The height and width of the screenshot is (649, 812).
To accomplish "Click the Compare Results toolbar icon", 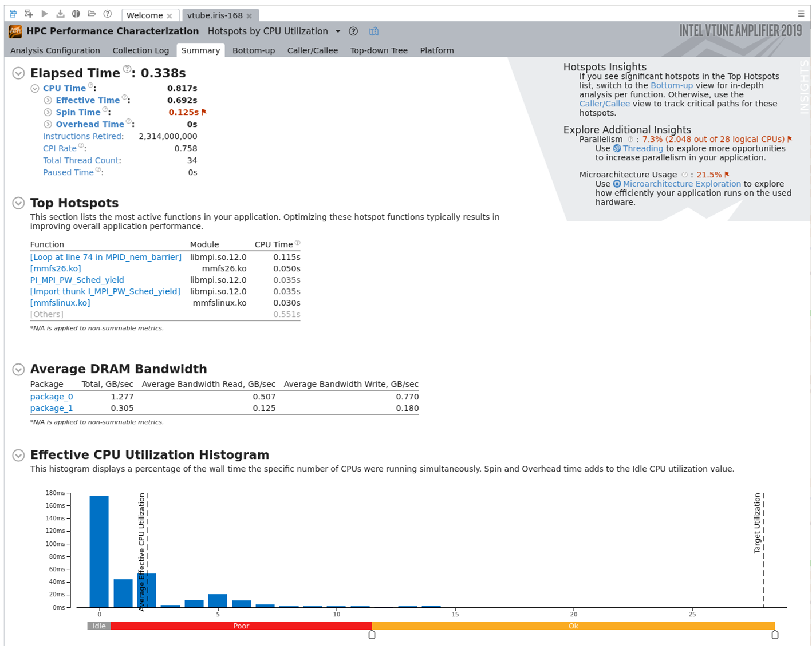I will tap(76, 14).
